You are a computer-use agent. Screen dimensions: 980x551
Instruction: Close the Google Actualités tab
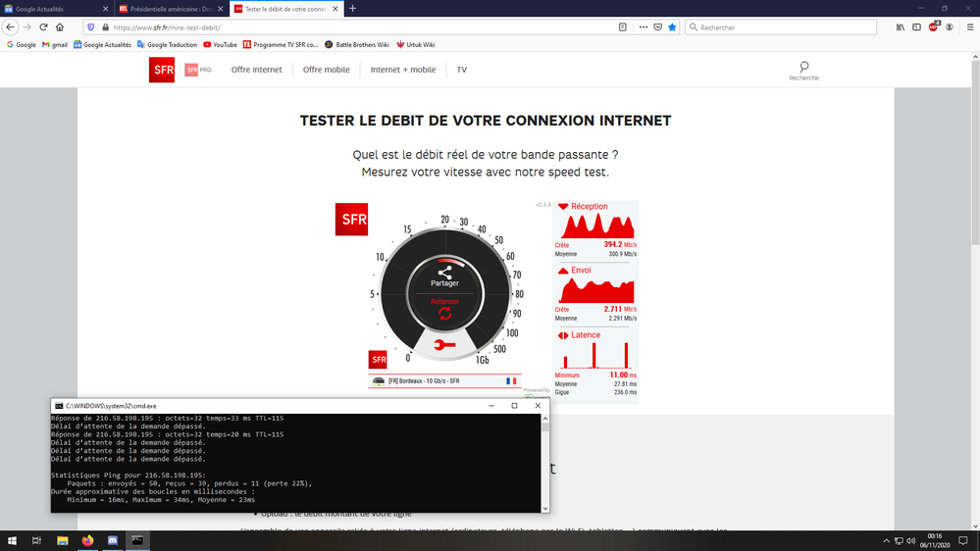tap(105, 9)
